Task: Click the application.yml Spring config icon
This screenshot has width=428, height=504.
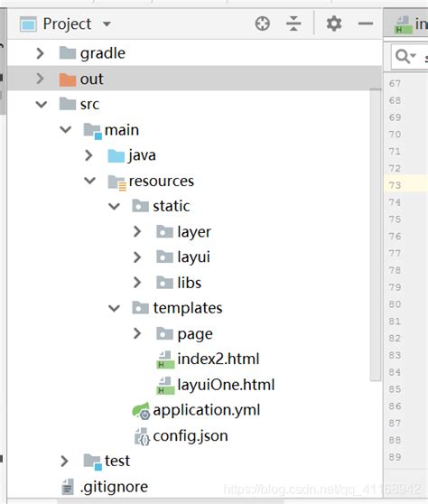Action: pos(141,411)
